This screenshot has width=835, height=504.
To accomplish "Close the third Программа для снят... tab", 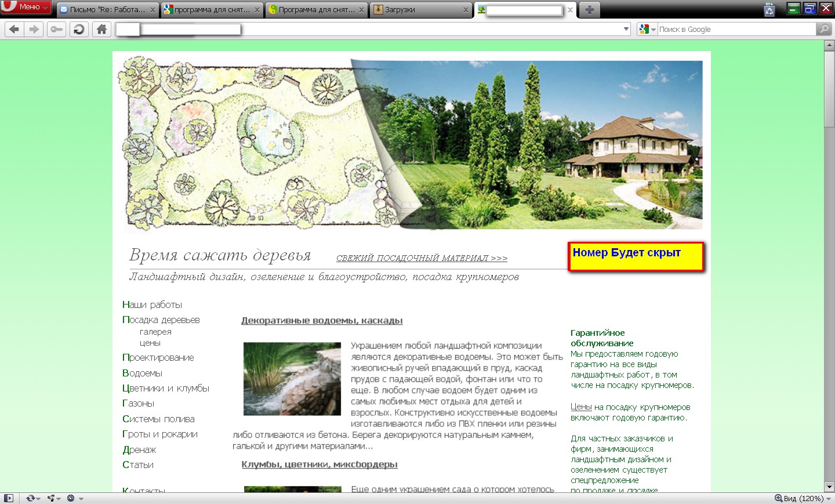I will 361,10.
